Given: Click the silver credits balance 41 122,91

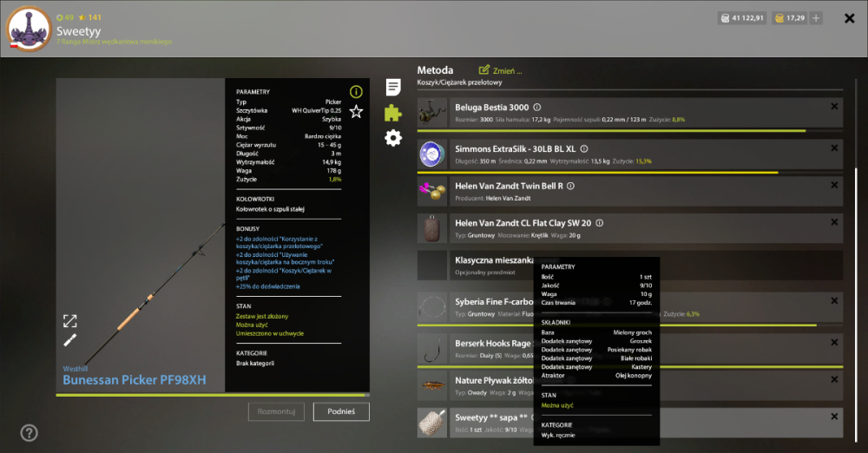Looking at the screenshot, I should coord(742,18).
